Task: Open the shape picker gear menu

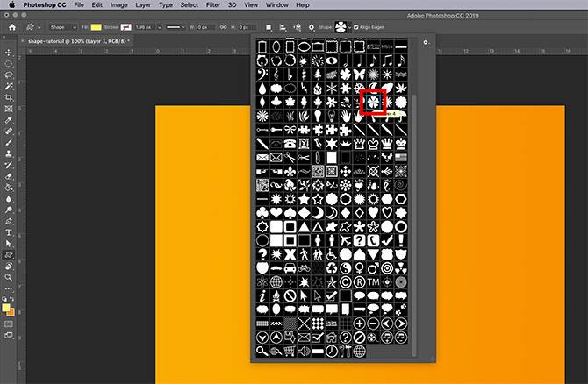Action: [x=426, y=43]
